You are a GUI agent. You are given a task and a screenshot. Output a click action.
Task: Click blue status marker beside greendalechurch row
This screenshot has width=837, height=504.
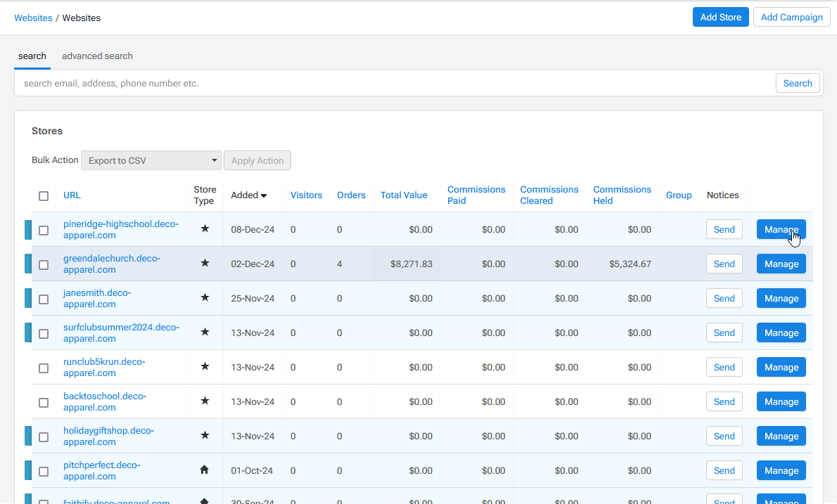tap(28, 264)
